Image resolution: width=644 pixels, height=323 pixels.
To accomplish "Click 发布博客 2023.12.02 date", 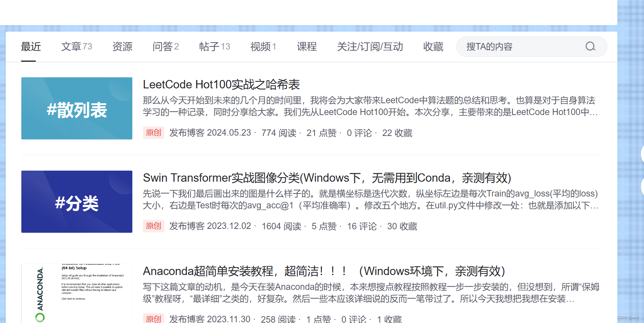I will 210,226.
